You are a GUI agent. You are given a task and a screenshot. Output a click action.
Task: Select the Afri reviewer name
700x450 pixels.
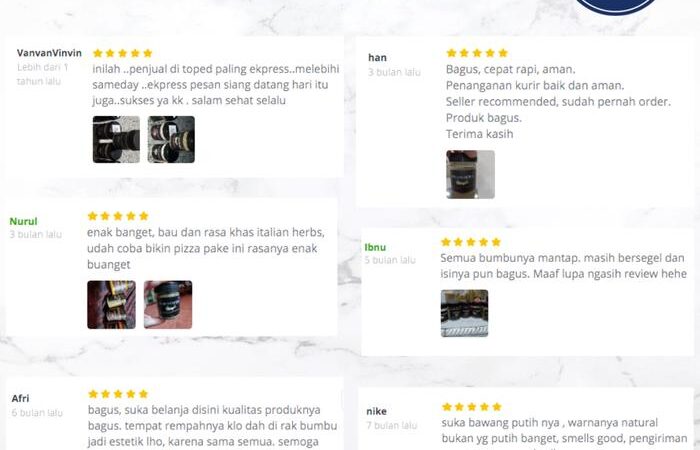click(x=21, y=398)
